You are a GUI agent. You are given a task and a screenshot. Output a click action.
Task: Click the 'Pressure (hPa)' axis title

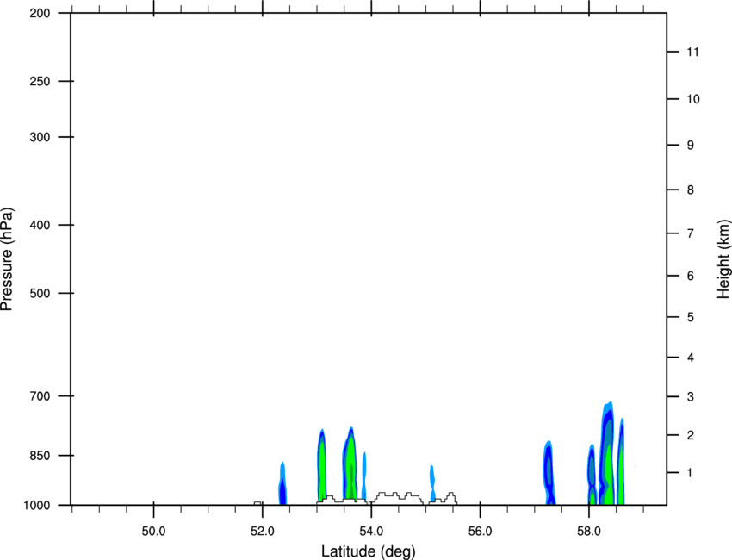(x=7, y=259)
